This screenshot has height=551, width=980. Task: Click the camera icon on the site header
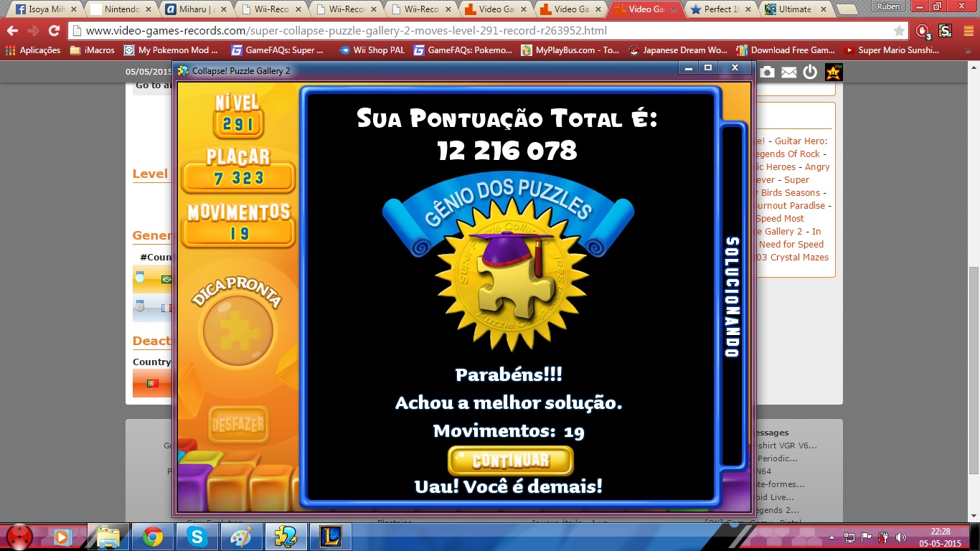tap(768, 72)
